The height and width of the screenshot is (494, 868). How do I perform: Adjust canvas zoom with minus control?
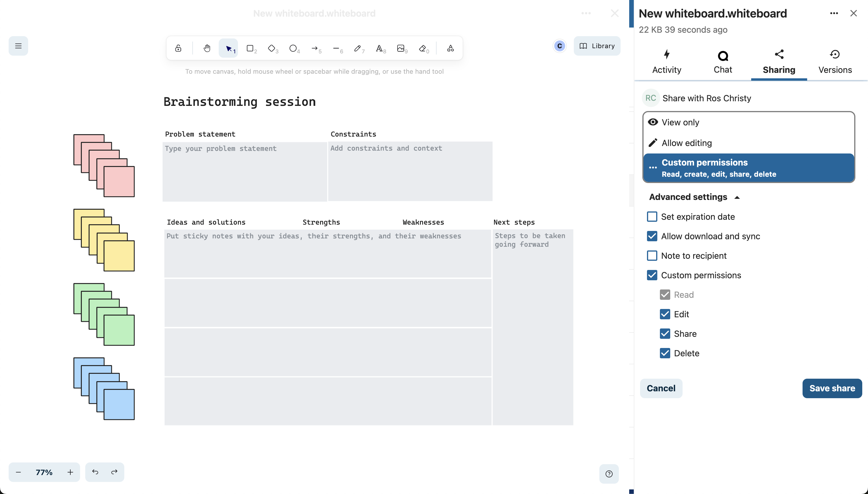(18, 472)
